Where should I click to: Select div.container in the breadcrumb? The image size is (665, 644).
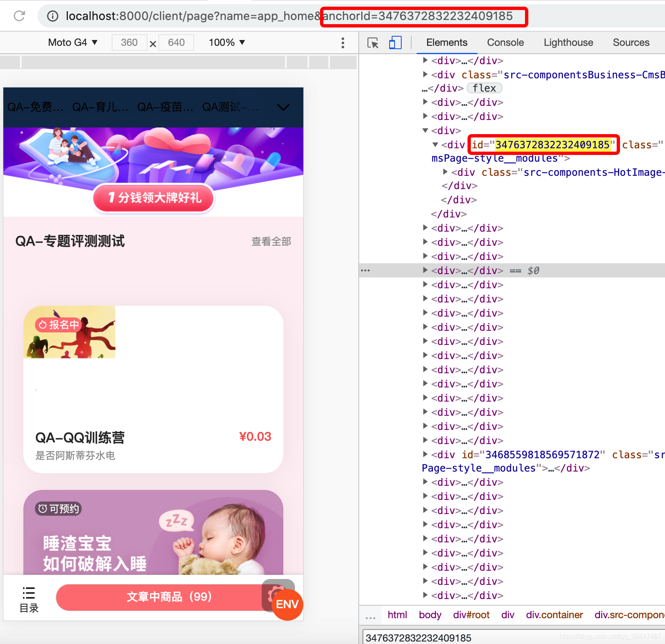[x=554, y=615]
